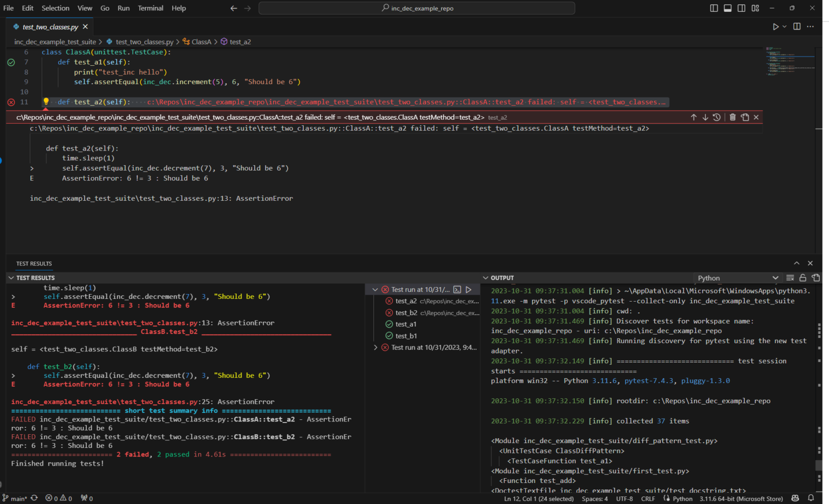This screenshot has height=504, width=829.
Task: Click ClassA in the breadcrumb
Action: pos(201,42)
